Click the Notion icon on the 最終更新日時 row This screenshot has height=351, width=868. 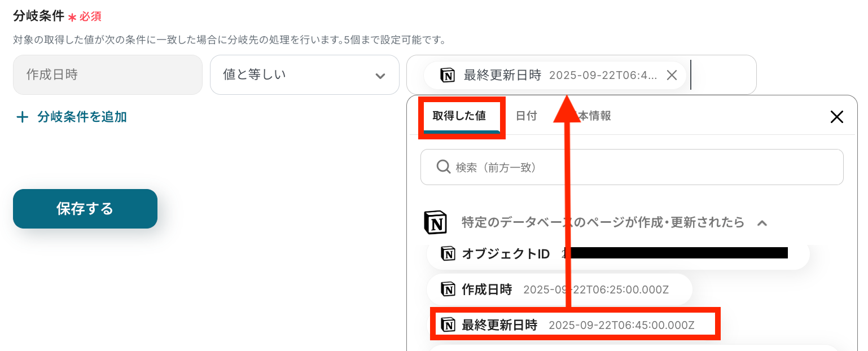[448, 325]
